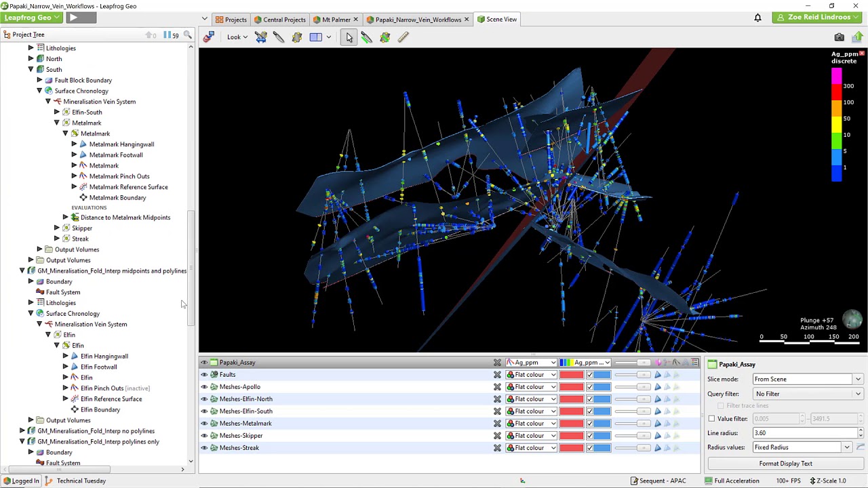Switch to the Projects tab
Viewport: 868px width, 488px height.
click(x=231, y=20)
